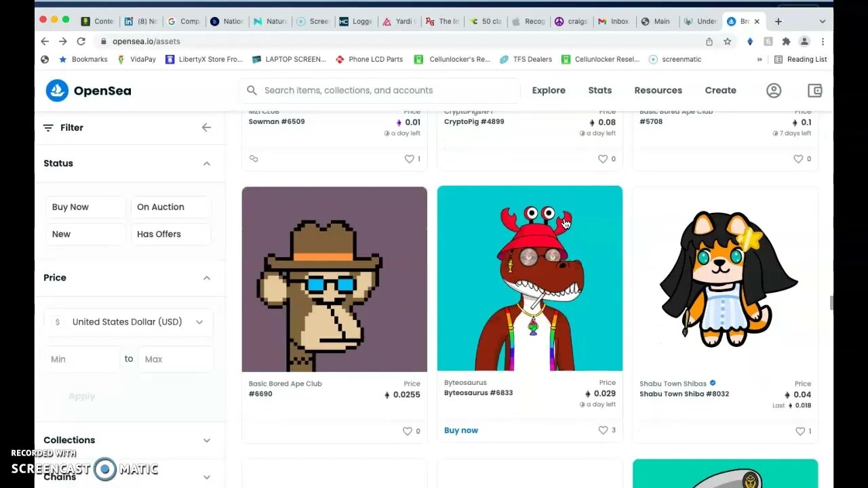Image resolution: width=868 pixels, height=488 pixels.
Task: Click the share page icon in address bar
Action: pyautogui.click(x=709, y=41)
